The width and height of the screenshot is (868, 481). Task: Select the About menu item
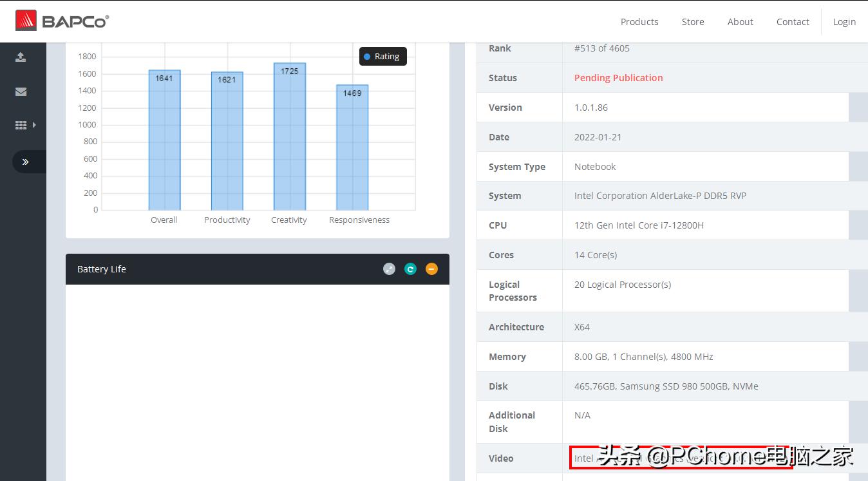click(740, 21)
